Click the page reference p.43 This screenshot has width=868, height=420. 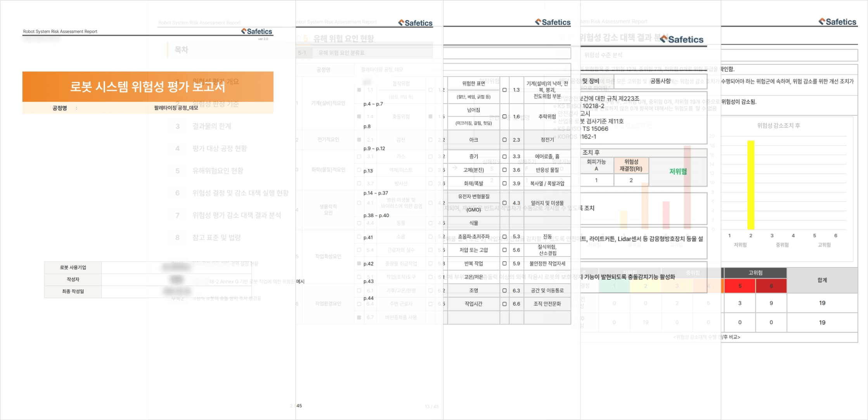369,281
